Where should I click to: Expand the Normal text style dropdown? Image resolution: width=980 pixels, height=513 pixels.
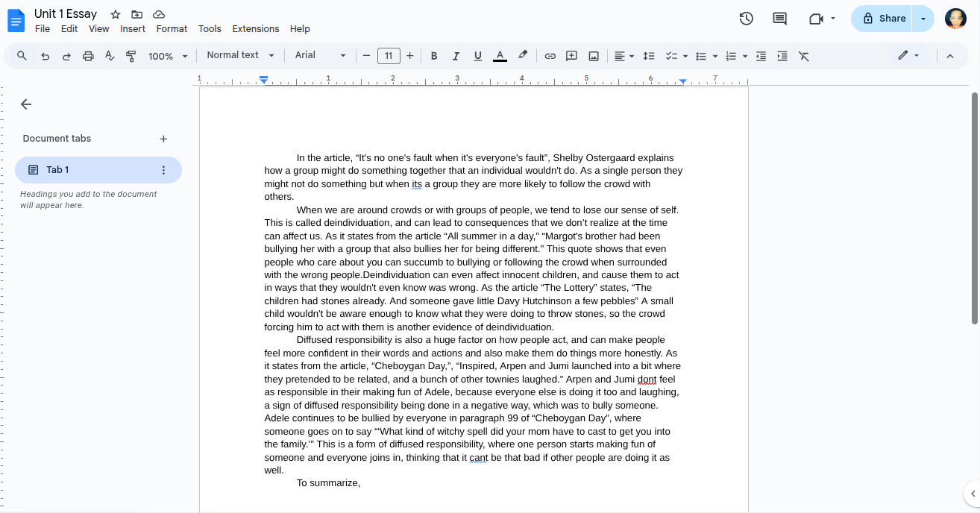tap(240, 55)
